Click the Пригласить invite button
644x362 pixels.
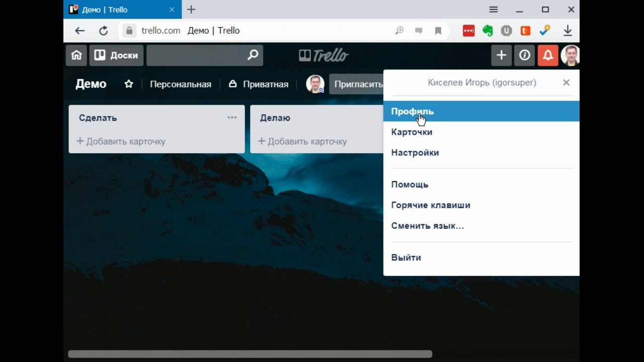tap(357, 84)
